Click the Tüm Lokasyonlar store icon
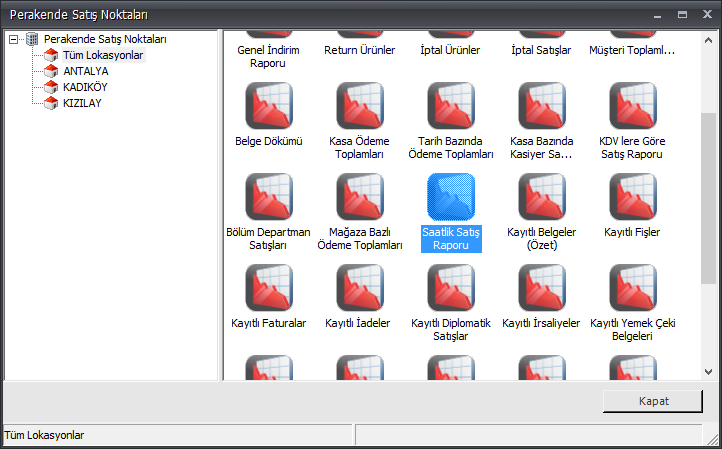Image resolution: width=722 pixels, height=449 pixels. pos(51,55)
